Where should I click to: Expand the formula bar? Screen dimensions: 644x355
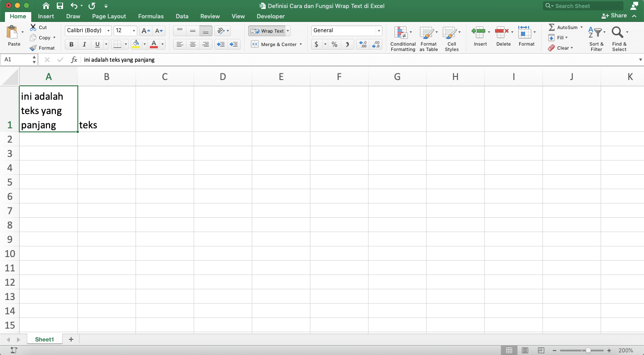click(x=640, y=59)
